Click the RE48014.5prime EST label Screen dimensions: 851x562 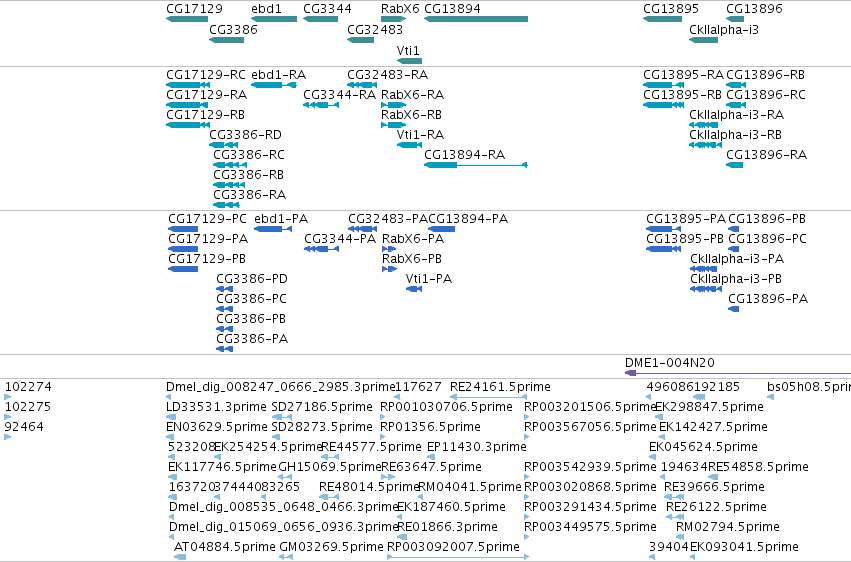tap(370, 488)
